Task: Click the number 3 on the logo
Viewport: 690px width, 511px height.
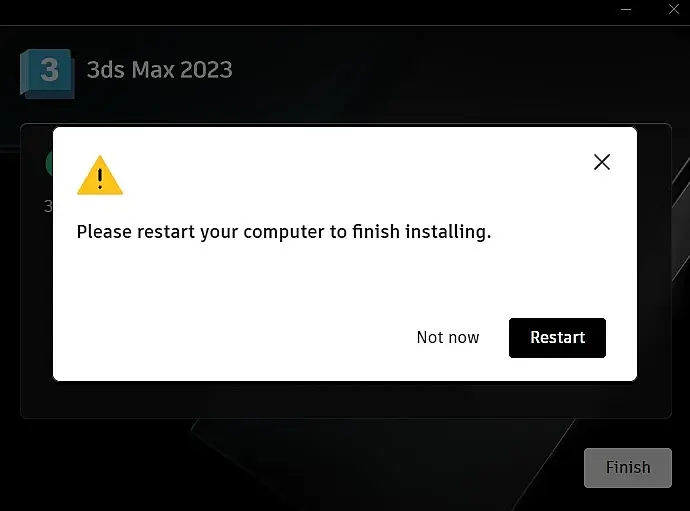Action: (x=49, y=70)
